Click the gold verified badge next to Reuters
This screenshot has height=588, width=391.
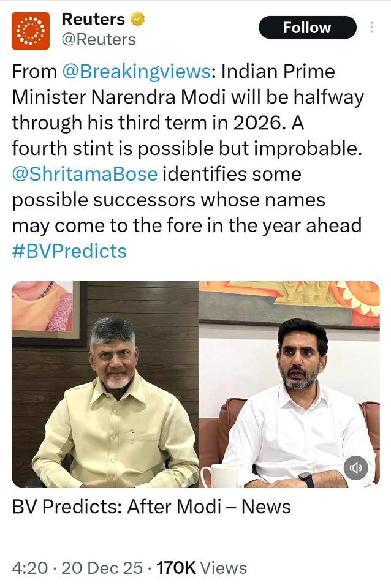(138, 19)
